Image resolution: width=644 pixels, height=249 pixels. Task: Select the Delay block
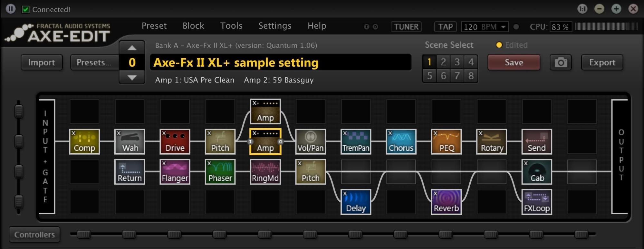[x=356, y=202]
